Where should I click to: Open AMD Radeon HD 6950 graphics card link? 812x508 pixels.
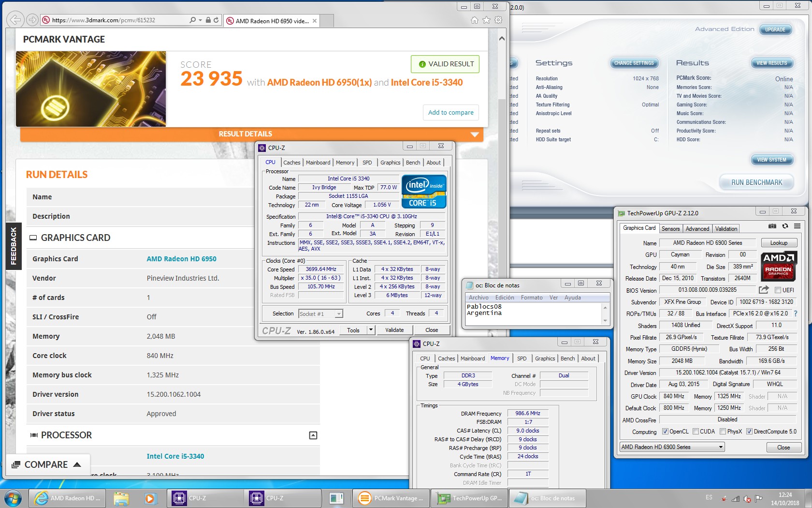tap(181, 259)
